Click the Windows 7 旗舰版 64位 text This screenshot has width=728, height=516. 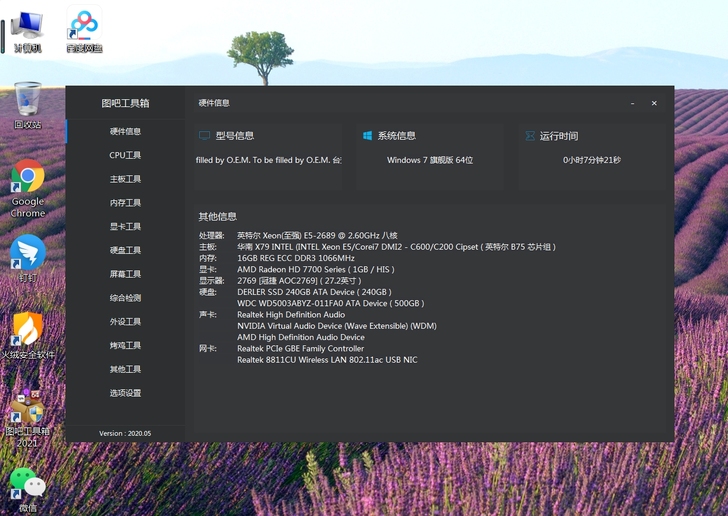430,160
